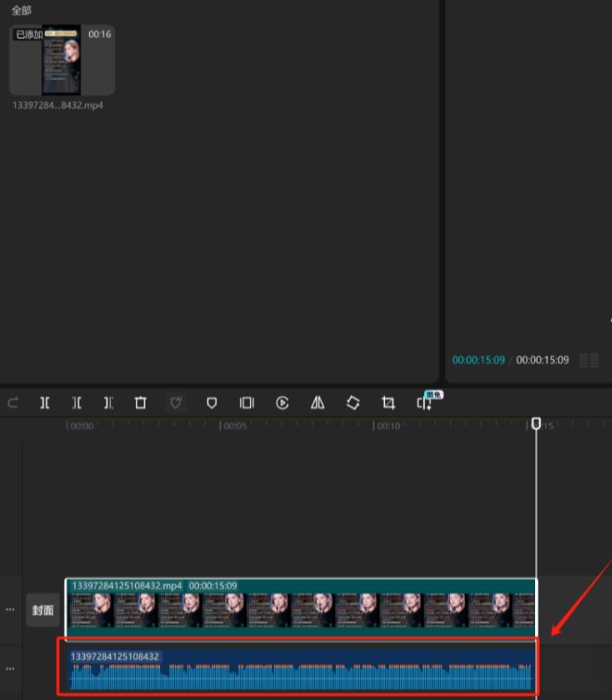Delete the selected clip with trash icon
Screen dimensions: 612x700
(x=141, y=403)
